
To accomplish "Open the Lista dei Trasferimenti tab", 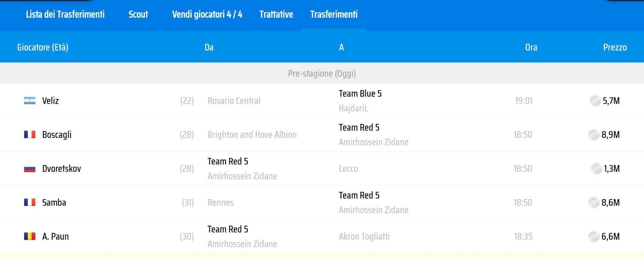I will tap(65, 14).
